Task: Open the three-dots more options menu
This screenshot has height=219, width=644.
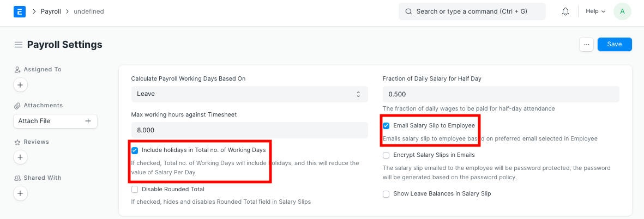Action: tap(586, 45)
